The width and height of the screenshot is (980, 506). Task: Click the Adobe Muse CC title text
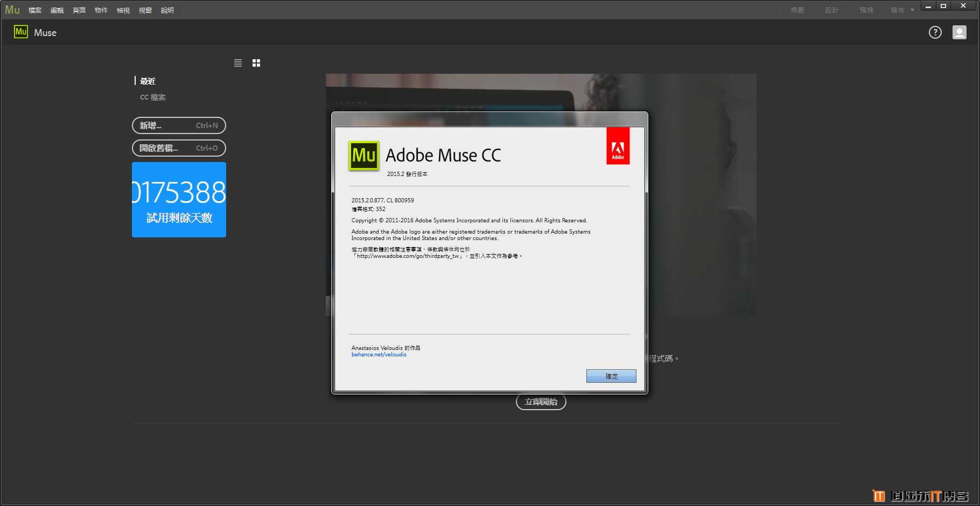pos(443,155)
